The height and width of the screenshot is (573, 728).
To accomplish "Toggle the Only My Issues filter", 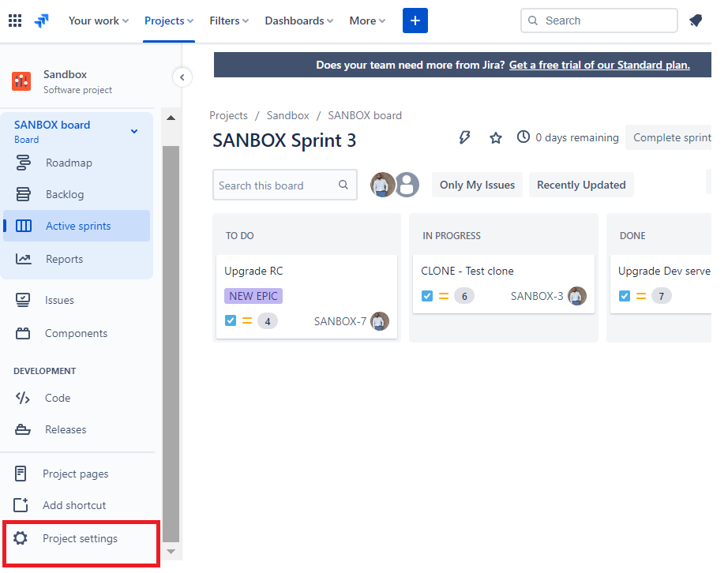I will (x=477, y=185).
